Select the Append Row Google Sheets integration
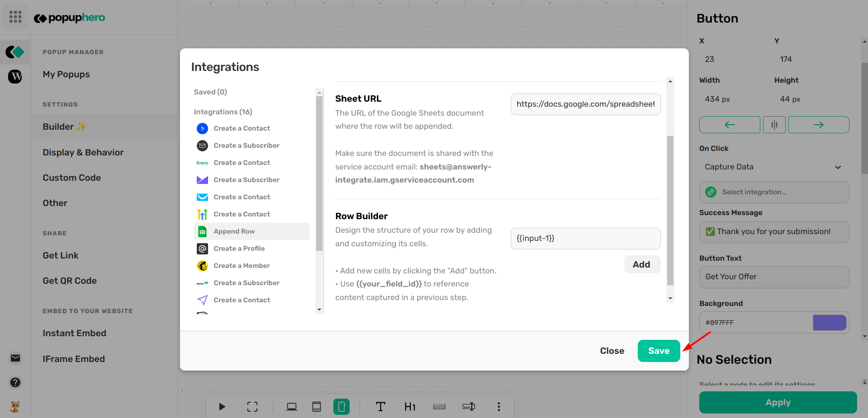This screenshot has width=868, height=418. [235, 231]
